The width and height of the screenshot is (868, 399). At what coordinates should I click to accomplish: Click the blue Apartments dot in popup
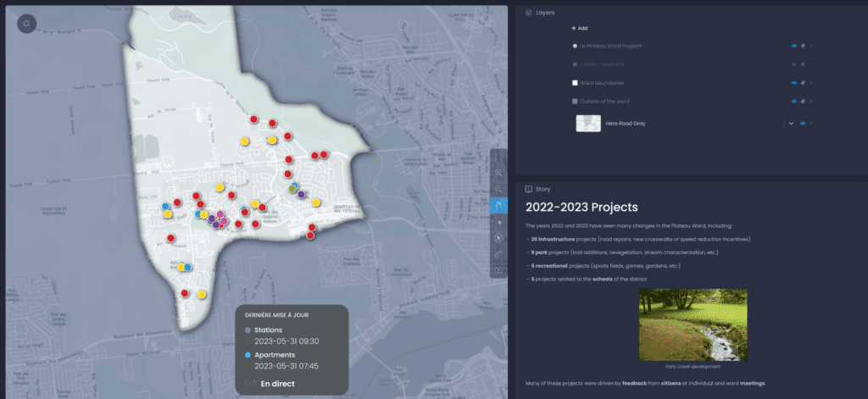248,355
